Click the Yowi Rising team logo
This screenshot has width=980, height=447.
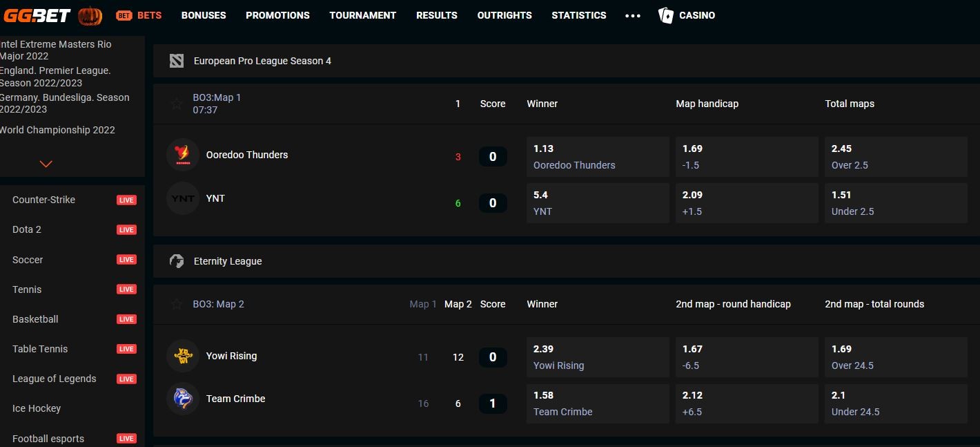183,356
